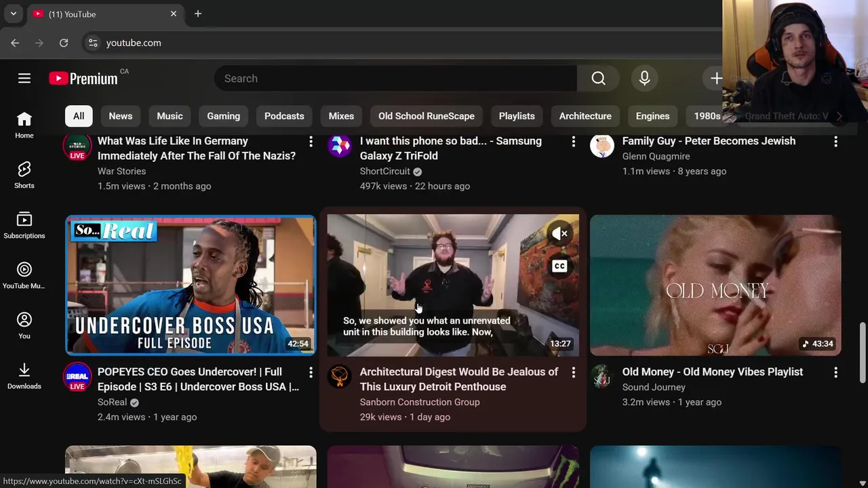Viewport: 868px width, 488px height.
Task: Click browser forward arrow
Action: pos(39,43)
